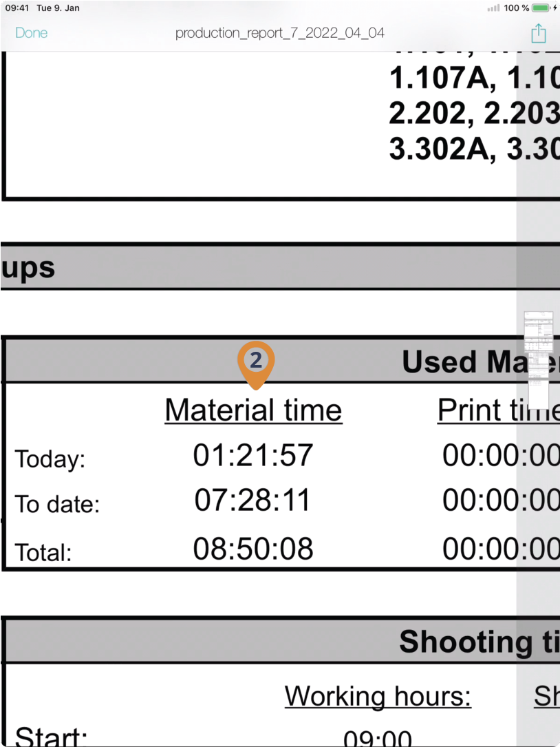Tap the Today material time 01:21:57
Image resolution: width=560 pixels, height=747 pixels.
pos(253,454)
